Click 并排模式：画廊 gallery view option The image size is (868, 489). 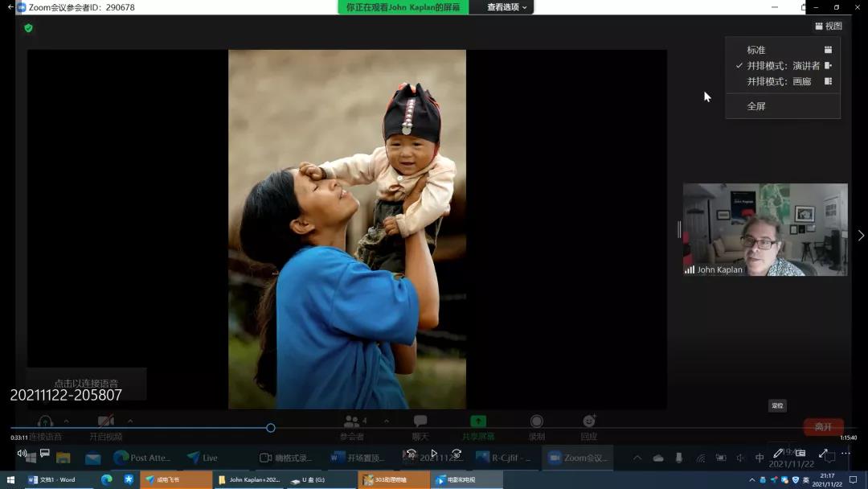[x=779, y=82]
